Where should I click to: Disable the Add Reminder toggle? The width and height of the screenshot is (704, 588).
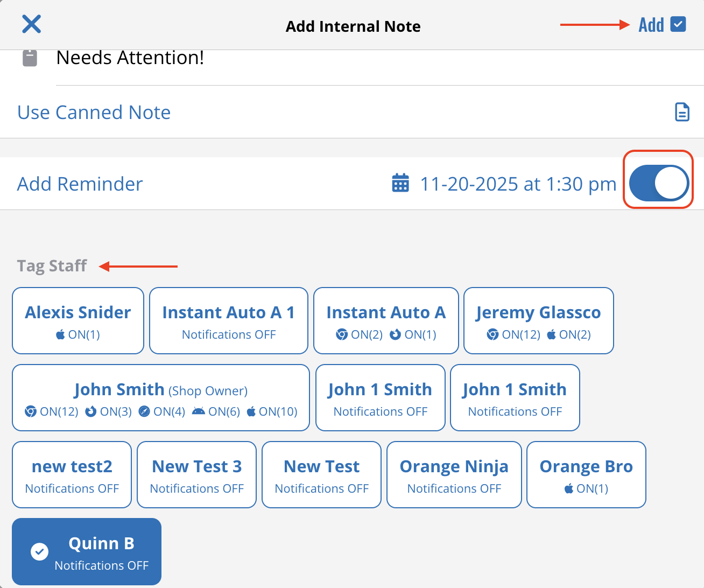658,183
